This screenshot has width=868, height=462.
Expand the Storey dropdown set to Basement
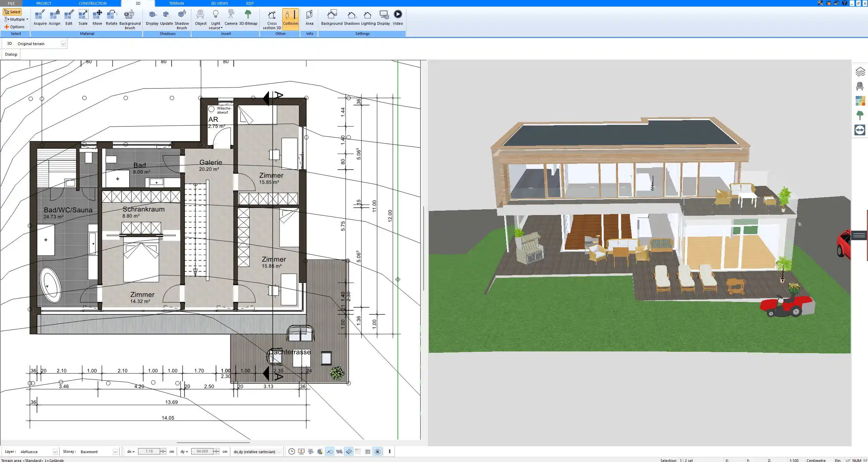[115, 452]
